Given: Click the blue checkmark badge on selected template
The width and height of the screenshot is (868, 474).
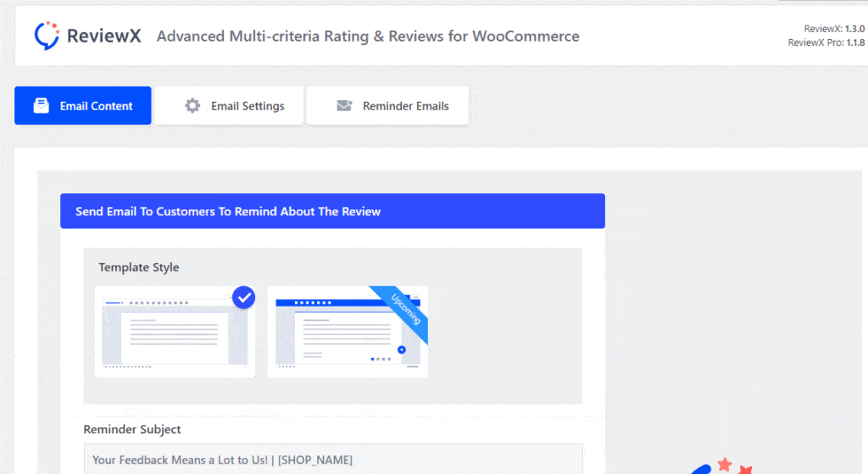Looking at the screenshot, I should pyautogui.click(x=243, y=298).
